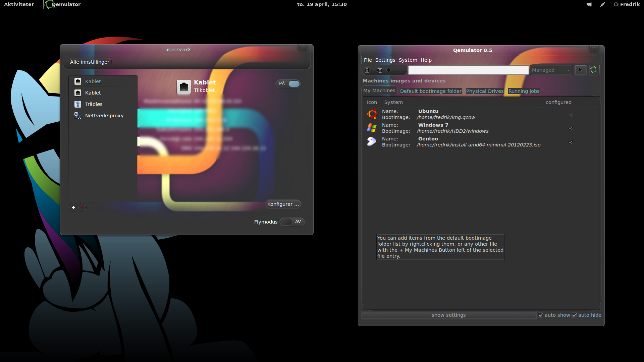Screen dimensions: 644x362
Task: Click the second Kablet entry in Nettverk list
Action: [x=103, y=93]
